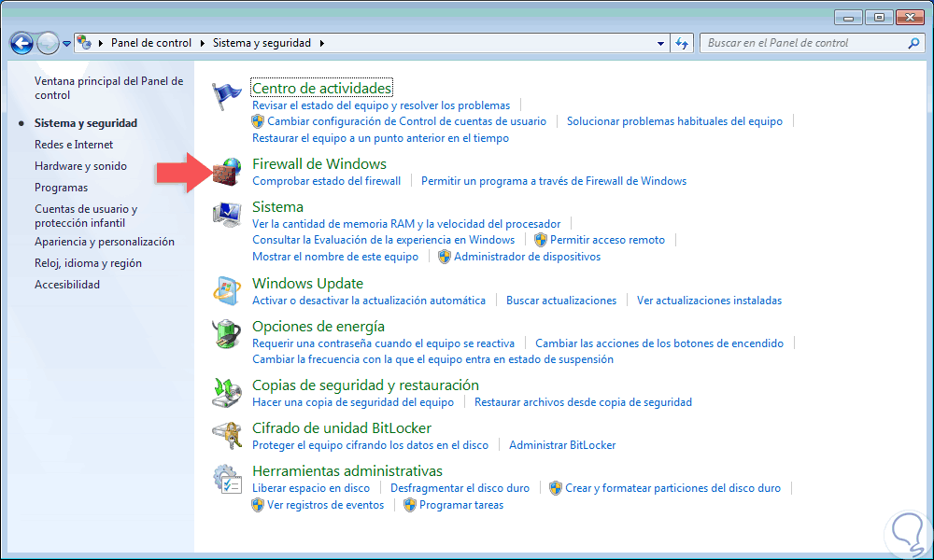Select Sistema y seguridad in the sidebar
The height and width of the screenshot is (560, 934).
pyautogui.click(x=86, y=123)
